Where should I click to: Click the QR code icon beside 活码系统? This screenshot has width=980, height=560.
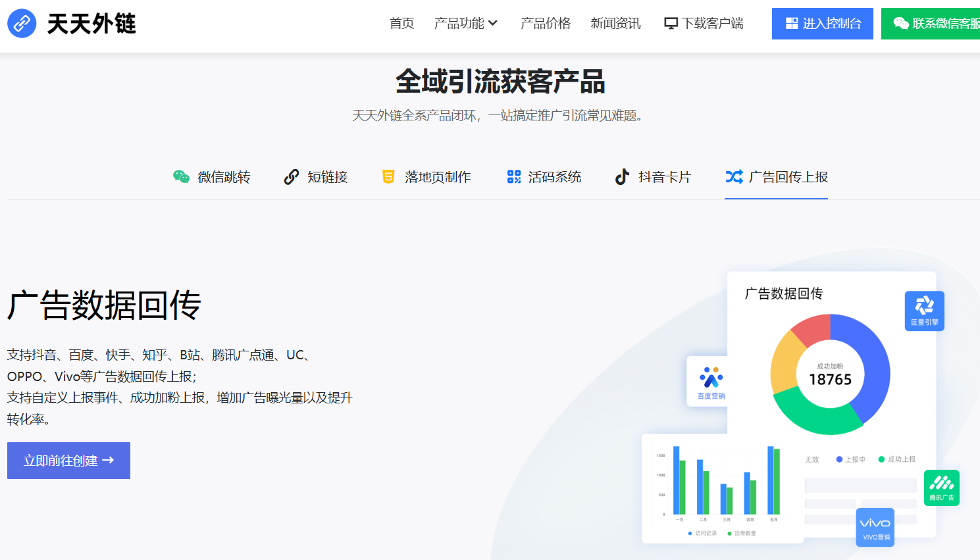(514, 177)
